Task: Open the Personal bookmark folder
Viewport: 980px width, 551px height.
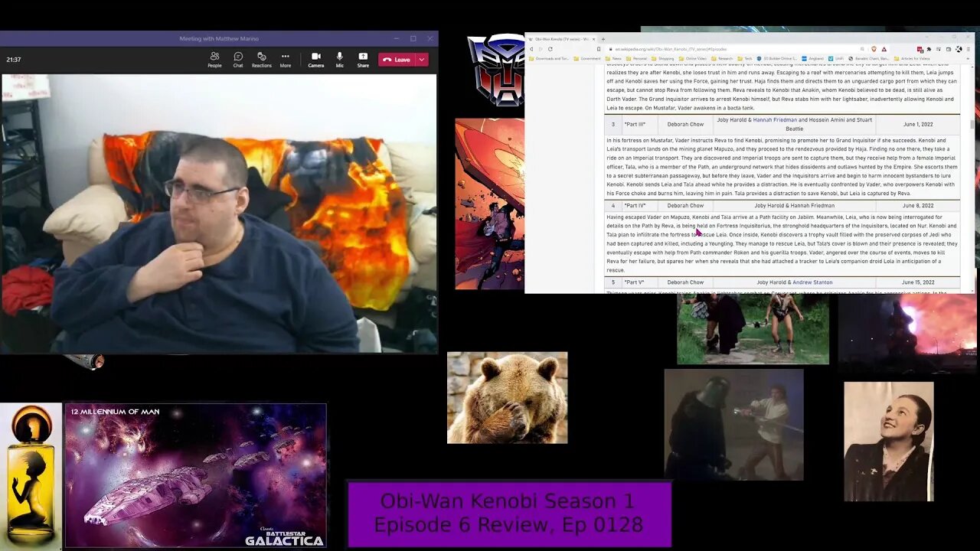Action: [x=636, y=58]
